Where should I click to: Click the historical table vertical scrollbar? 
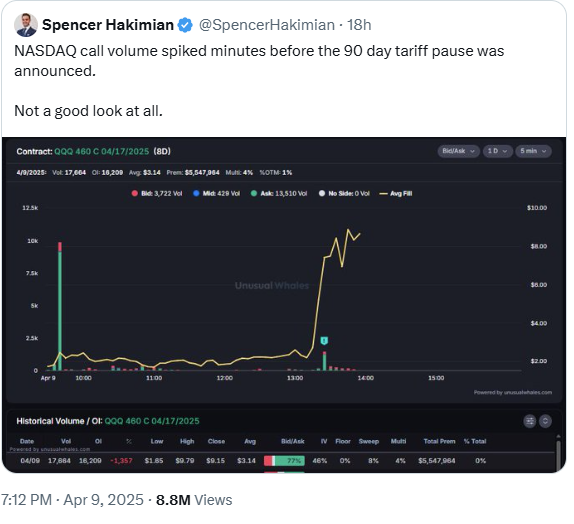[x=558, y=454]
